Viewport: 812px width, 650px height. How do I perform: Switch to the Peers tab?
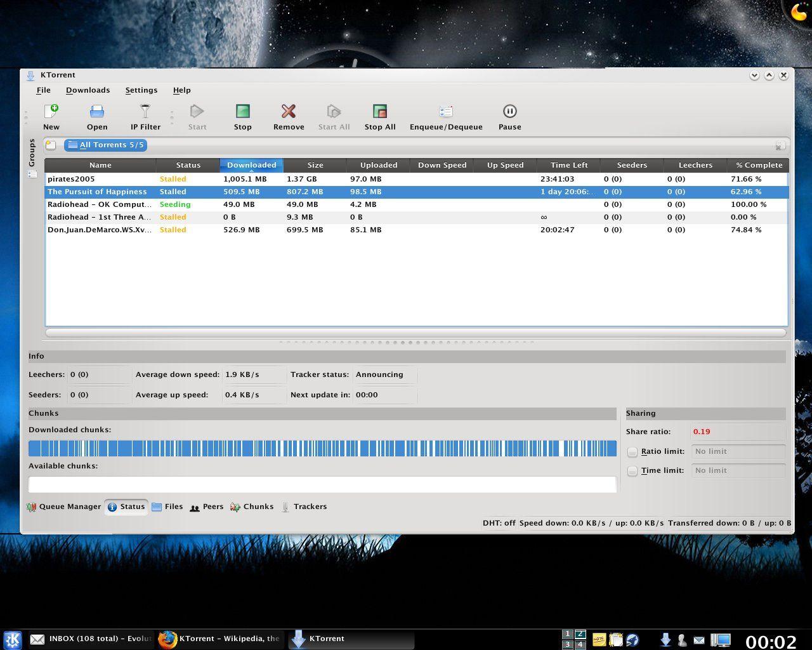tap(207, 507)
